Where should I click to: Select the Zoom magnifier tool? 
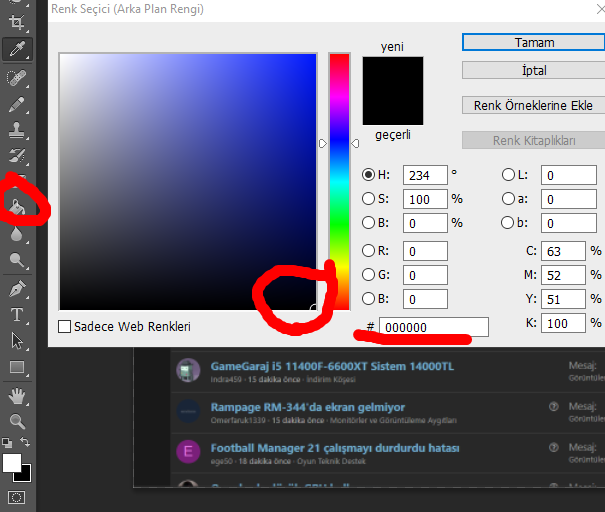point(17,422)
